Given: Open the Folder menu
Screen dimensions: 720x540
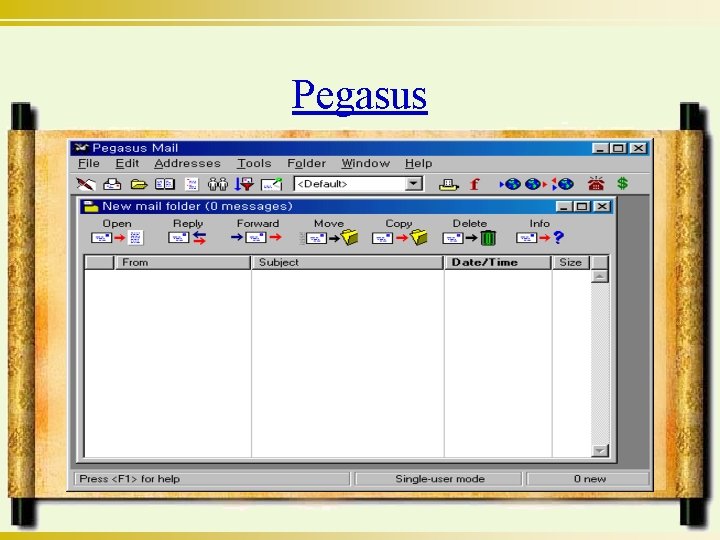Looking at the screenshot, I should pos(306,163).
